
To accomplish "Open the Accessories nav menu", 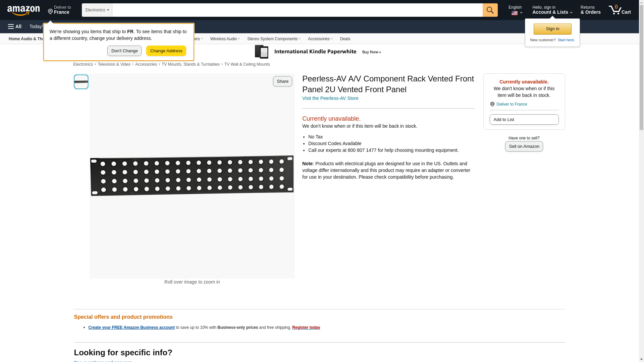I will pyautogui.click(x=320, y=39).
